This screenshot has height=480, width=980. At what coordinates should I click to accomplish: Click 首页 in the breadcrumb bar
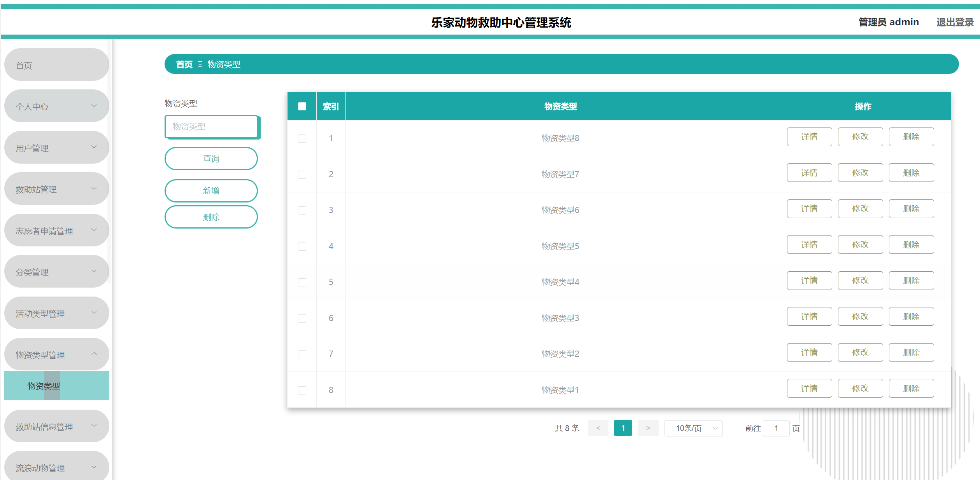[184, 65]
